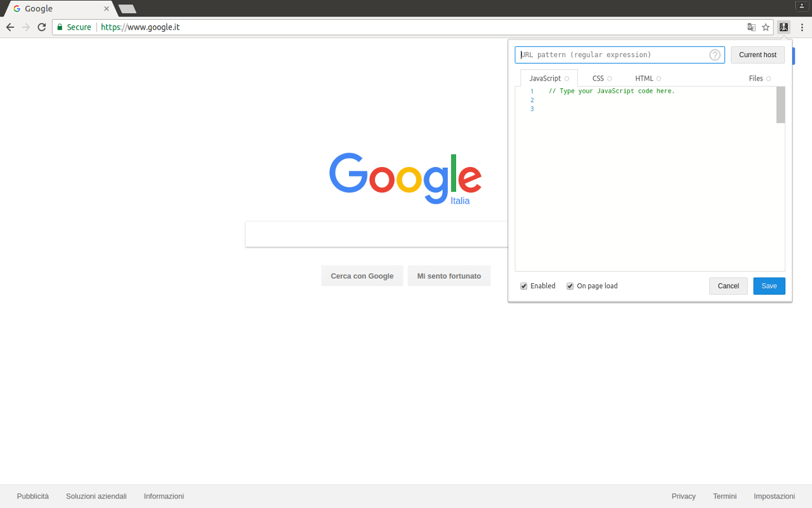Image resolution: width=812 pixels, height=508 pixels.
Task: Click the green Secure padlock icon
Action: [x=60, y=27]
